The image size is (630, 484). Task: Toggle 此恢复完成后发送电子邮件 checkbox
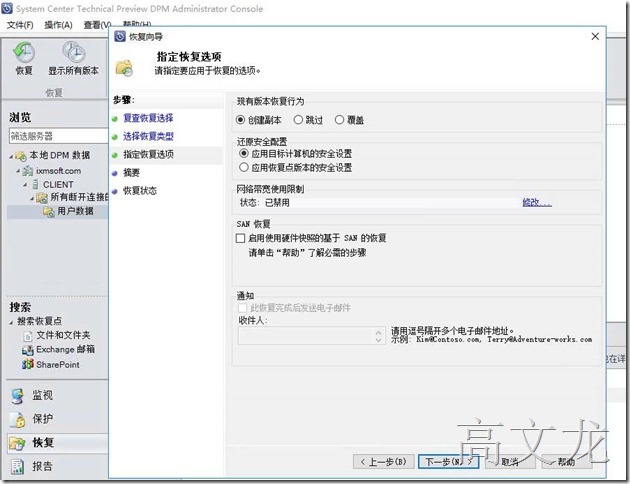(x=242, y=308)
